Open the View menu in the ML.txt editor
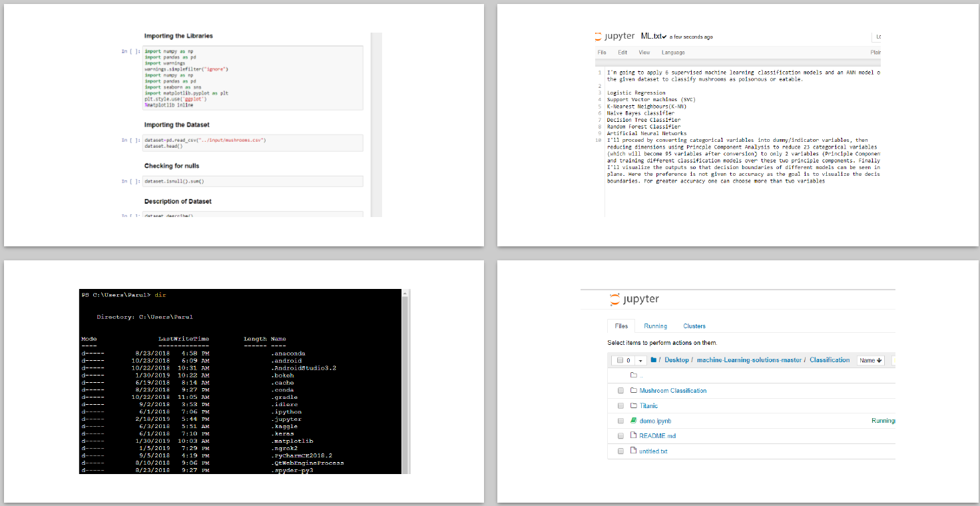Viewport: 980px width, 506px height. pos(644,52)
